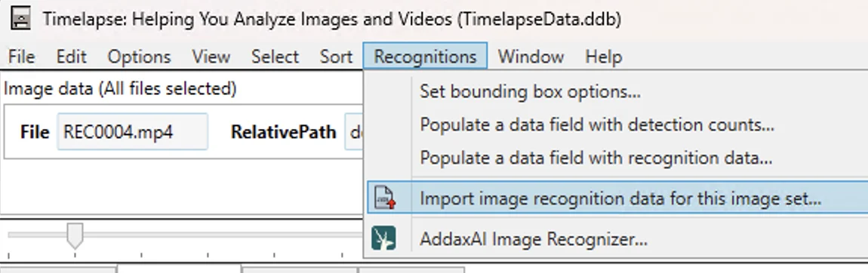The height and width of the screenshot is (273, 868).
Task: Click the File field showing REC0004.mp4
Action: (132, 131)
